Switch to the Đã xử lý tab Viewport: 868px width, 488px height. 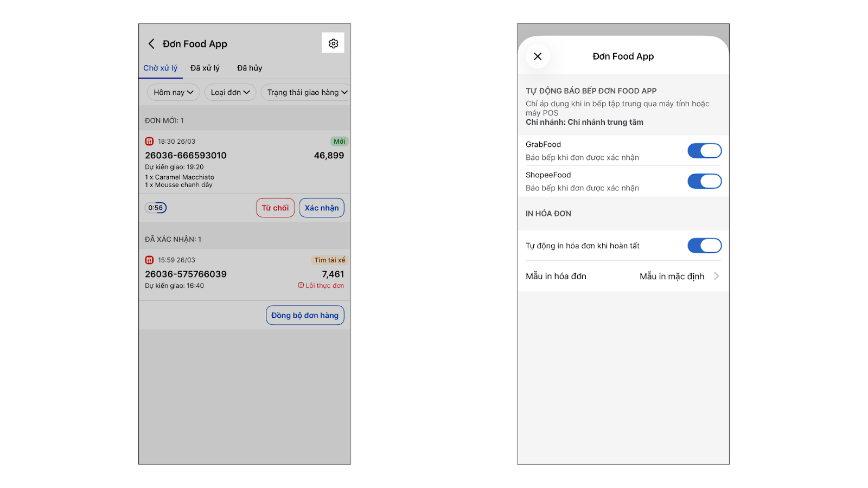click(x=205, y=68)
